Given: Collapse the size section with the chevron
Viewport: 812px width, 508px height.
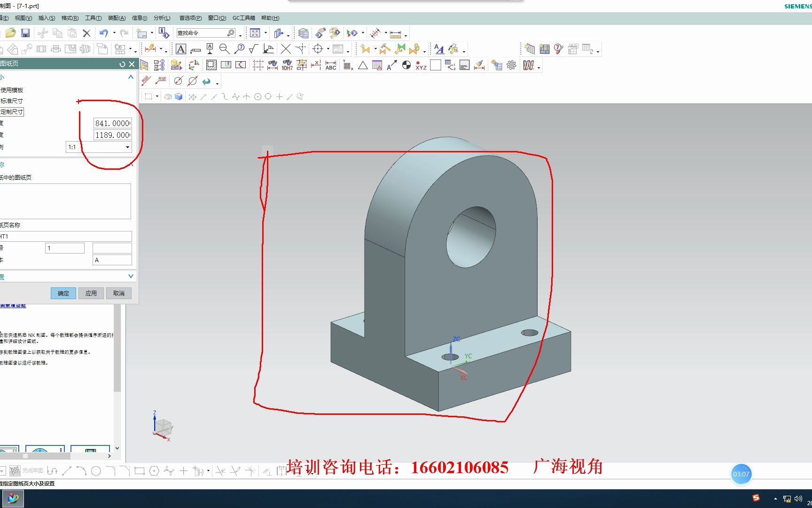Looking at the screenshot, I should click(x=131, y=77).
